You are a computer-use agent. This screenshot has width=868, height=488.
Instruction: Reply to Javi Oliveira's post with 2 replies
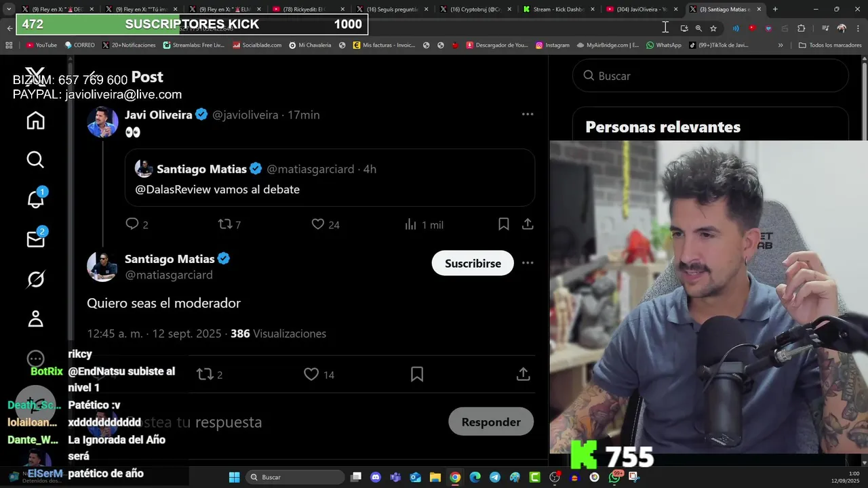pyautogui.click(x=136, y=224)
